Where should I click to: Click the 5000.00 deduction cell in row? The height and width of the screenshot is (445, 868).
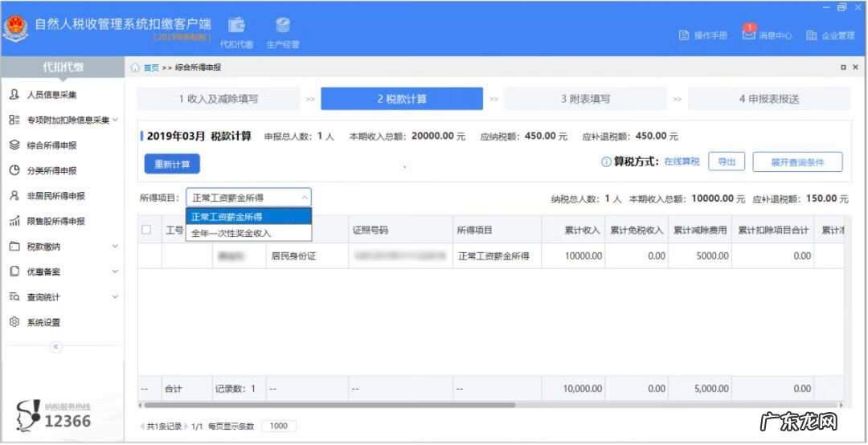700,256
